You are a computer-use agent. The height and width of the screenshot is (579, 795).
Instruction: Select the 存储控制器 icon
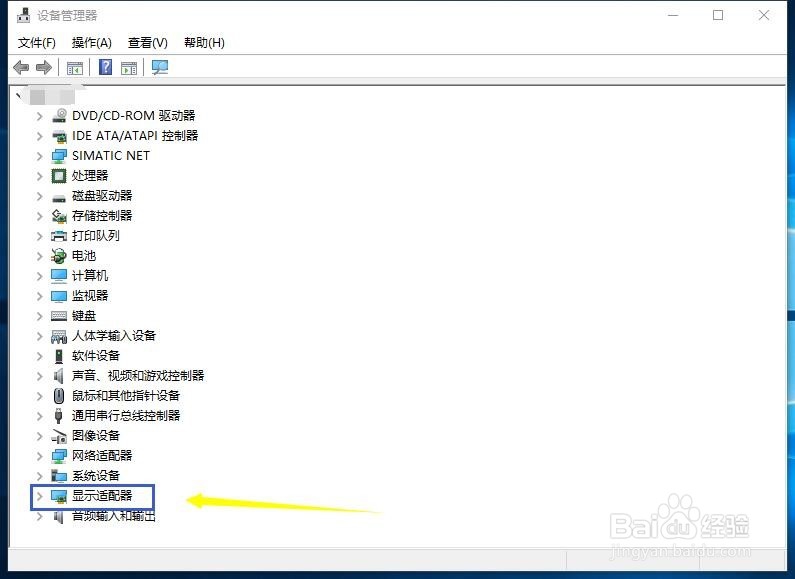pyautogui.click(x=59, y=216)
